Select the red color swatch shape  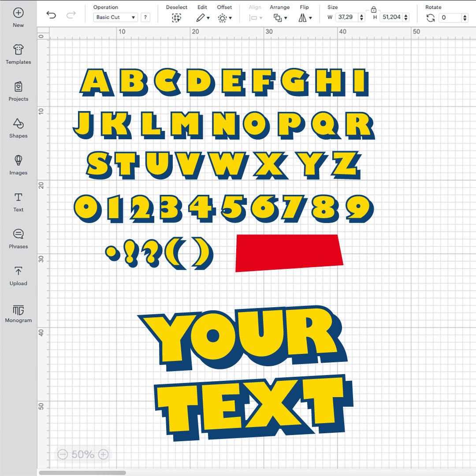click(x=289, y=252)
